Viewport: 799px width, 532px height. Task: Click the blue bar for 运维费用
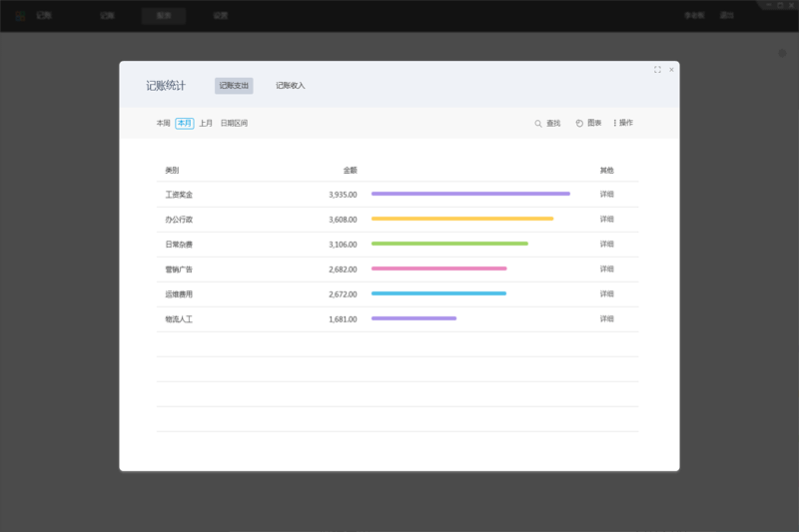(x=438, y=293)
